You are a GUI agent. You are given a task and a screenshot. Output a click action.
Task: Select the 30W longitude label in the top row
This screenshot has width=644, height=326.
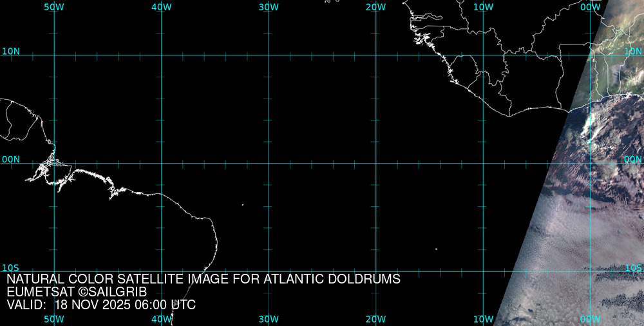[x=269, y=6]
